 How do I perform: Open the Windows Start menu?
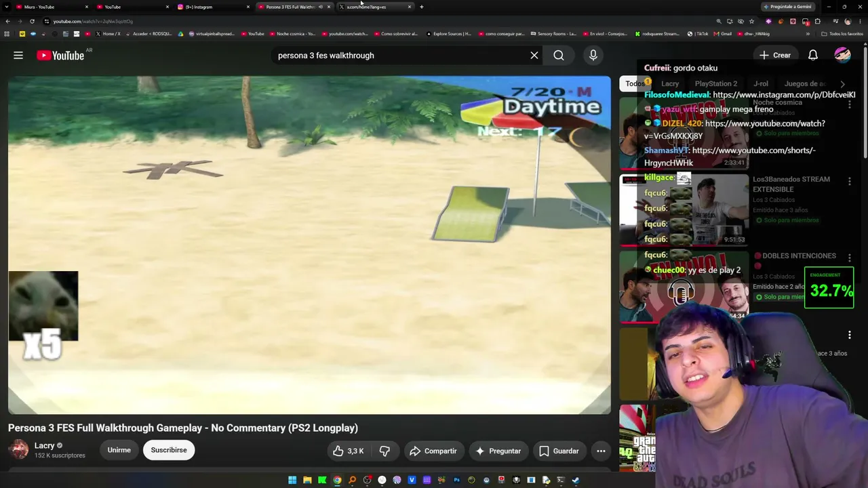tap(292, 481)
